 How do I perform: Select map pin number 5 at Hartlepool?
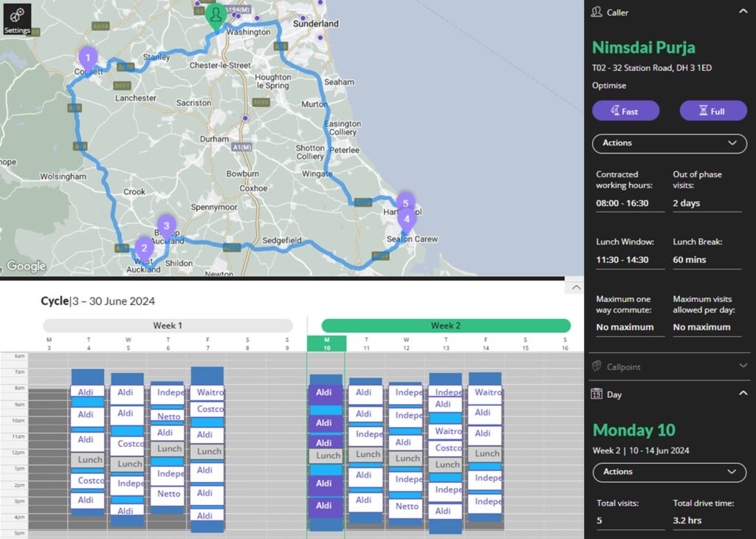click(x=405, y=202)
